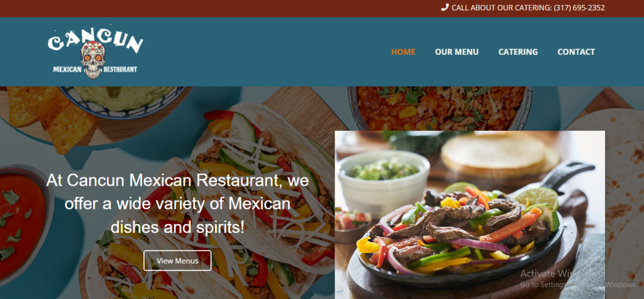Screen dimensions: 644x299
Task: Click the CANCUN logo lettering
Action: point(96,40)
